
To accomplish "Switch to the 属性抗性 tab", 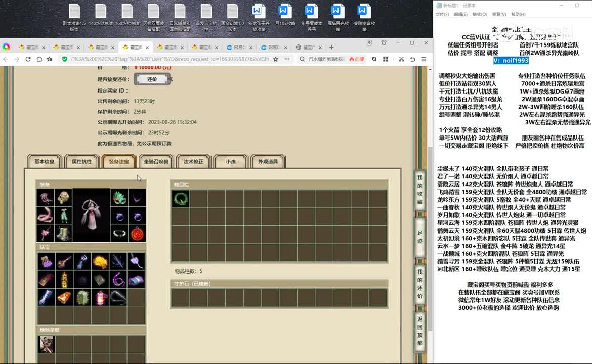I will tap(81, 161).
